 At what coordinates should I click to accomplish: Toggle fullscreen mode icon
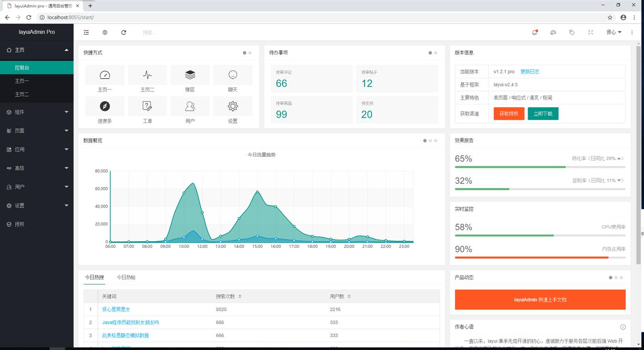tap(591, 32)
